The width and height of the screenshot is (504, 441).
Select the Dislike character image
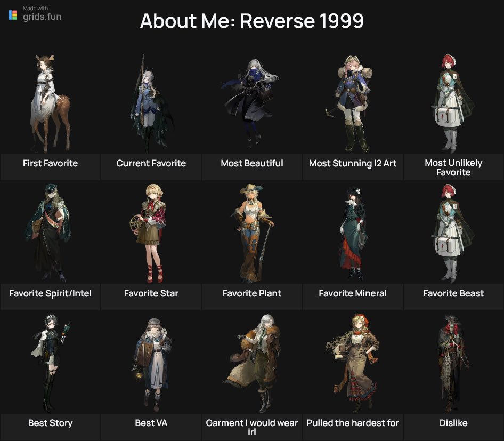click(453, 364)
